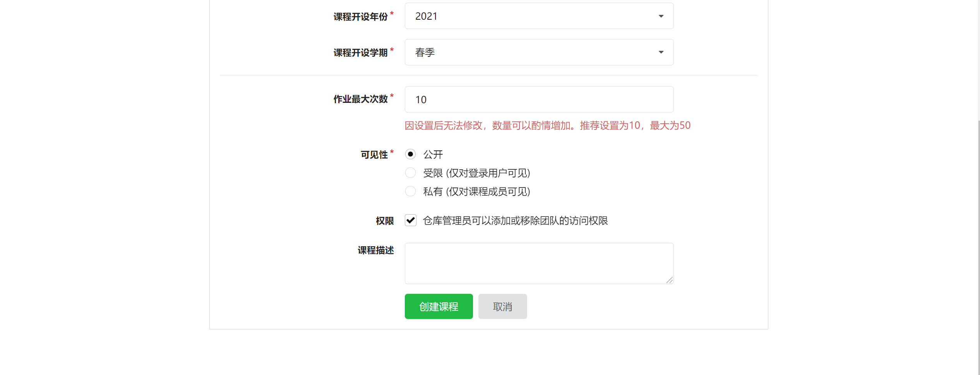Click the gray 取消 button

503,306
